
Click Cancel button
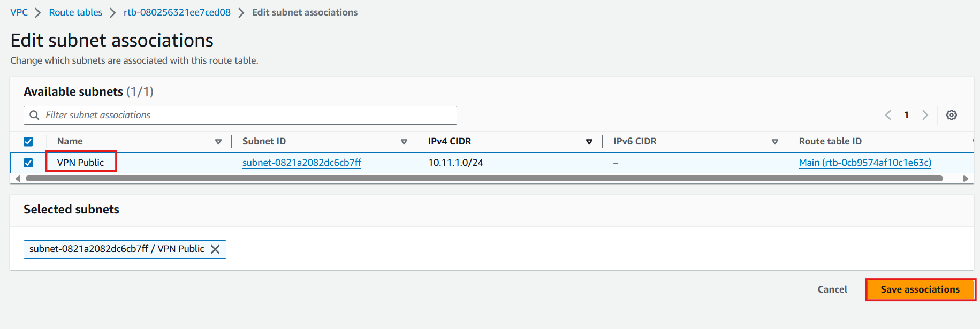[x=832, y=289]
